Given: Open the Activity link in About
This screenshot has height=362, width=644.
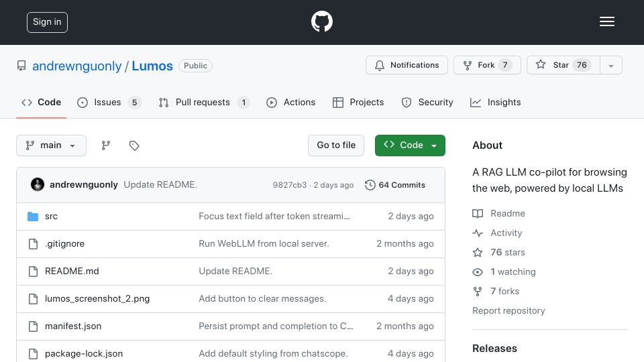Looking at the screenshot, I should point(498,233).
